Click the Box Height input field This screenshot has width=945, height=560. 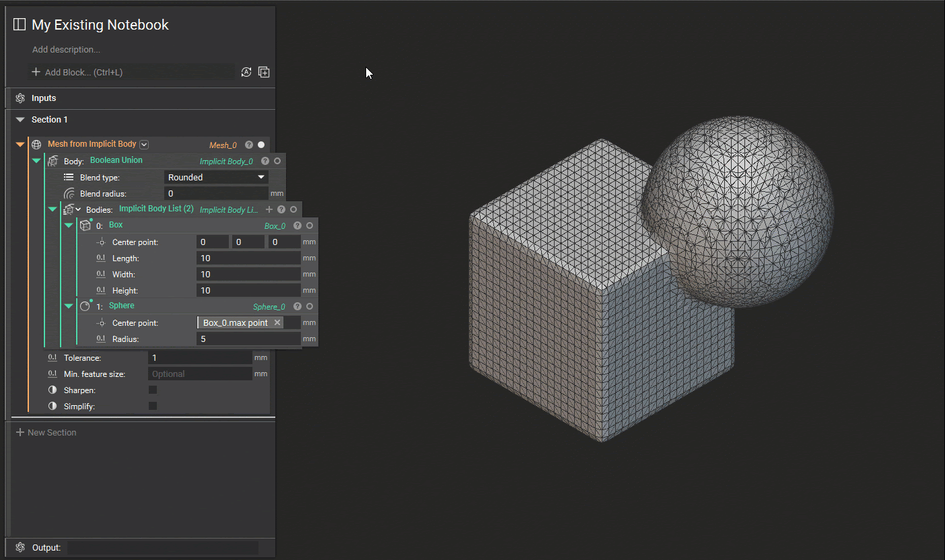248,291
